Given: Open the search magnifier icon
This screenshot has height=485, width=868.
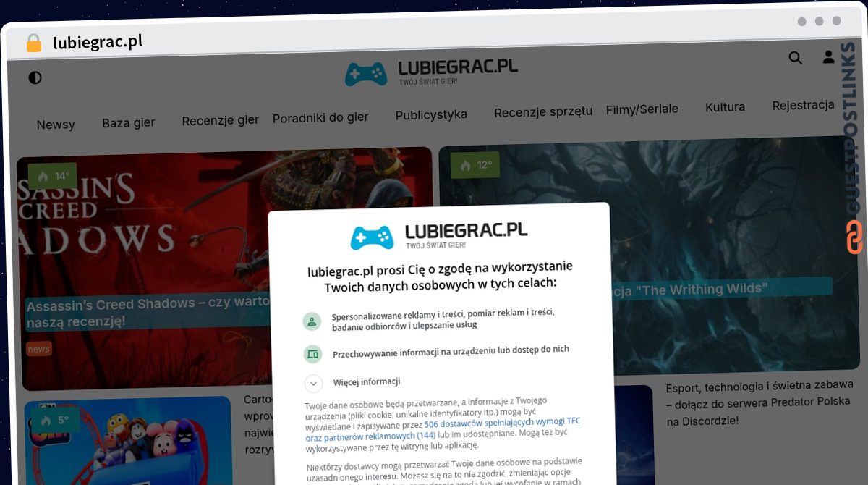Looking at the screenshot, I should pos(795,58).
